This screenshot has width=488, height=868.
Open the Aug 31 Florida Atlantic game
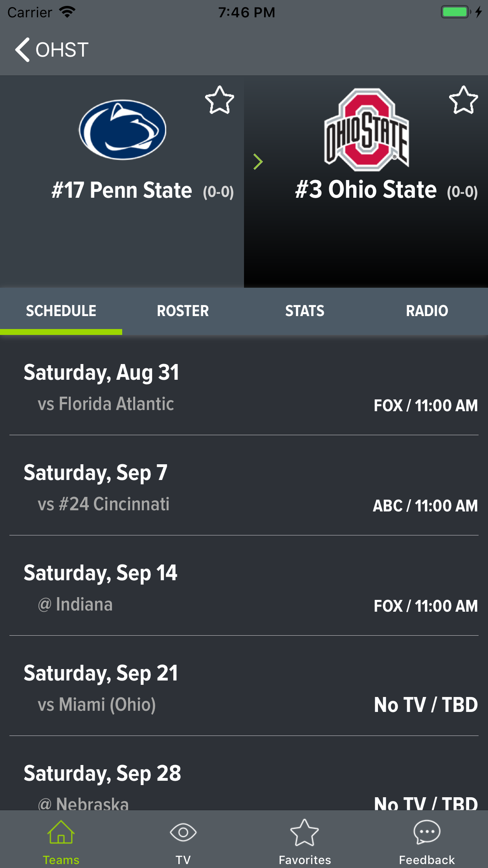coord(244,388)
